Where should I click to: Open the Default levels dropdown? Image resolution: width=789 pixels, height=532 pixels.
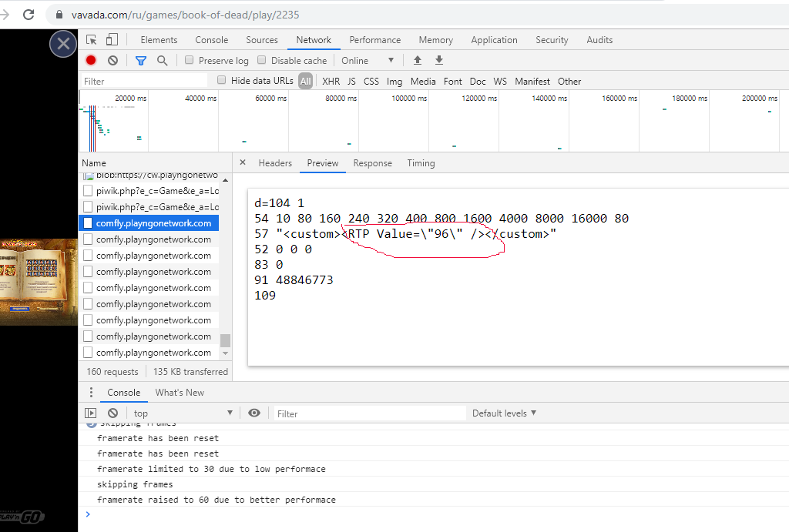pyautogui.click(x=504, y=413)
